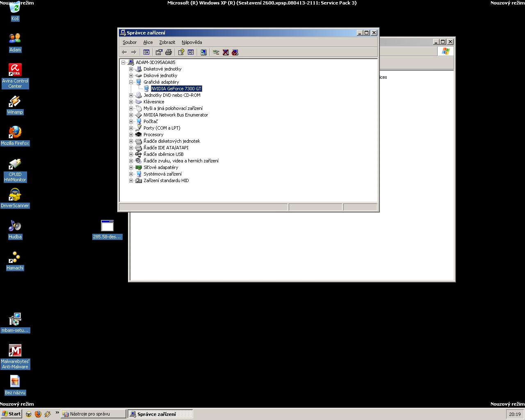Open the Start menu
This screenshot has width=525, height=420.
(11, 414)
